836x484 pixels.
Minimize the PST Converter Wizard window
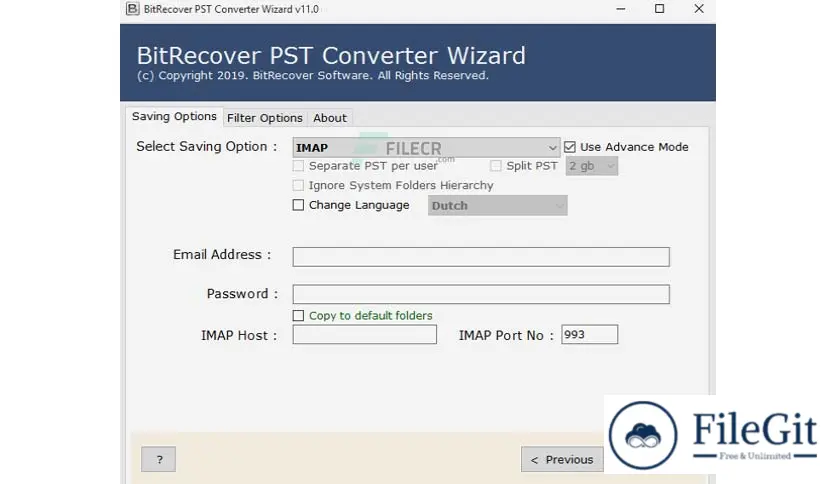point(621,9)
